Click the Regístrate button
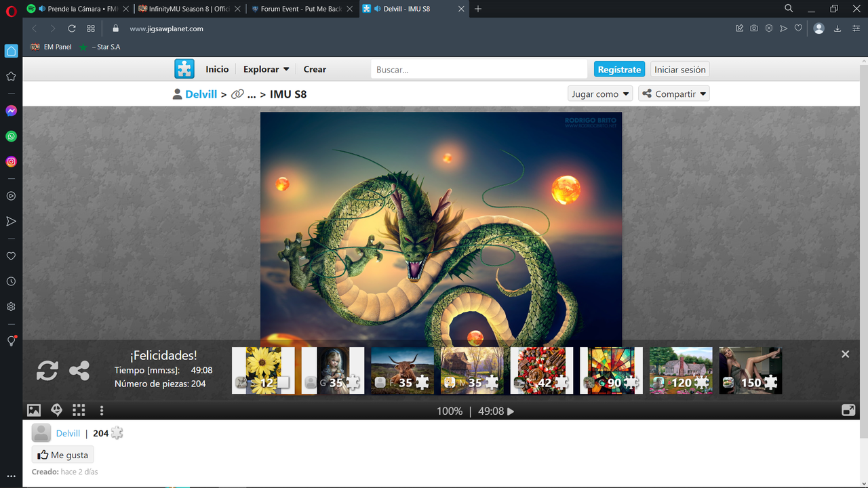This screenshot has height=488, width=868. (x=619, y=69)
